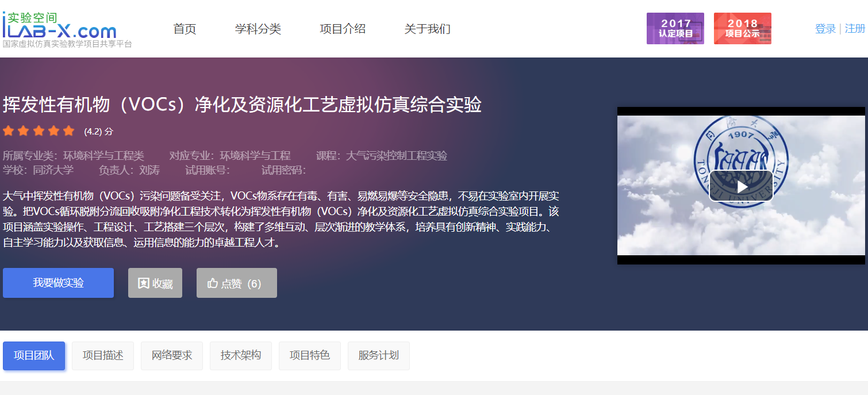
Task: Click the 登录 link
Action: tap(825, 29)
